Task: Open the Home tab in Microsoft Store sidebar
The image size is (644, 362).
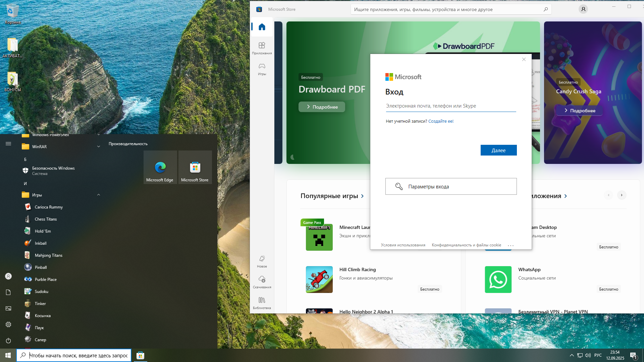Action: coord(262,27)
